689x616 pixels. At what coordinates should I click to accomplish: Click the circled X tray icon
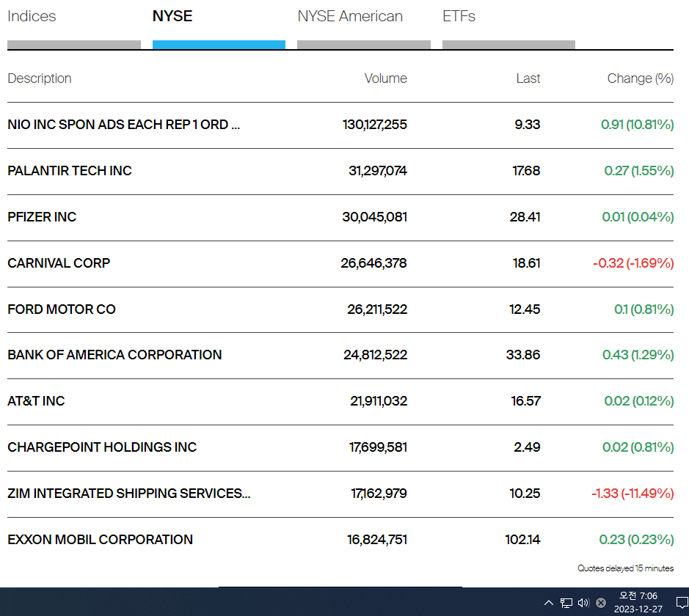pos(601,603)
